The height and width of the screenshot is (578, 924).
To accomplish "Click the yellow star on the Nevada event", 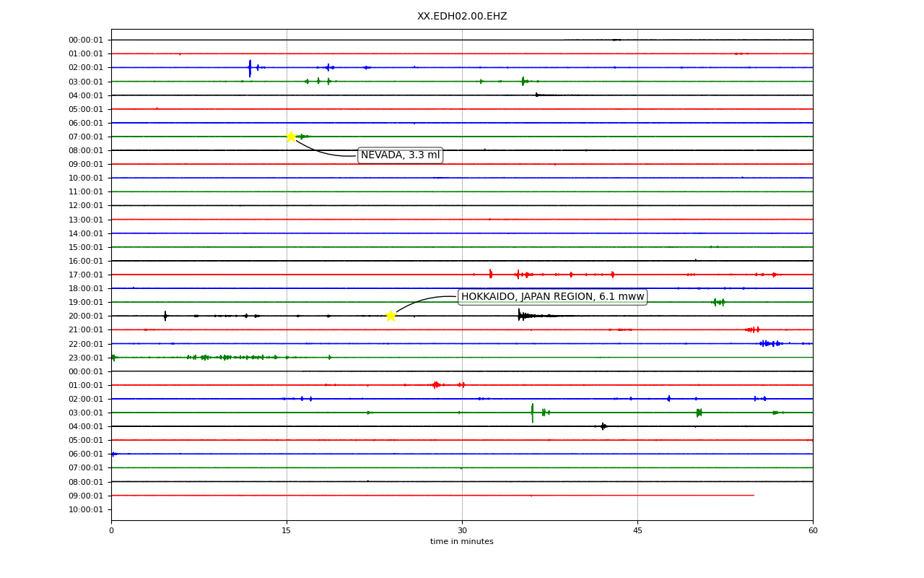I will (x=291, y=137).
